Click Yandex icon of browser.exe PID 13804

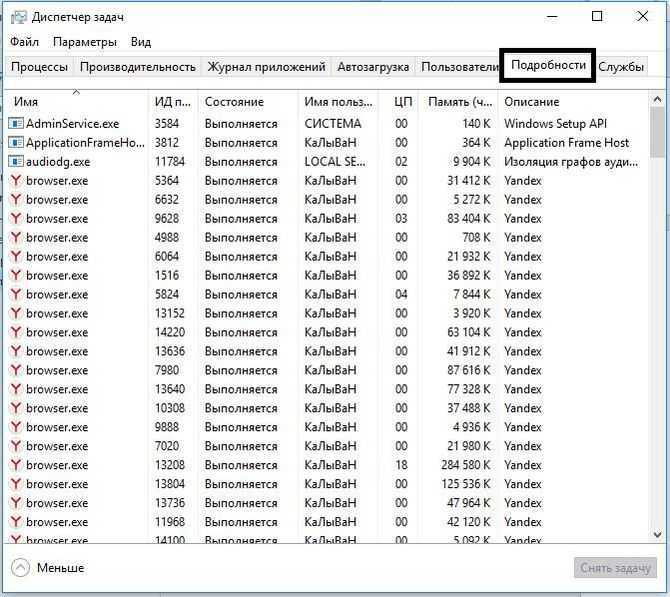pos(16,484)
